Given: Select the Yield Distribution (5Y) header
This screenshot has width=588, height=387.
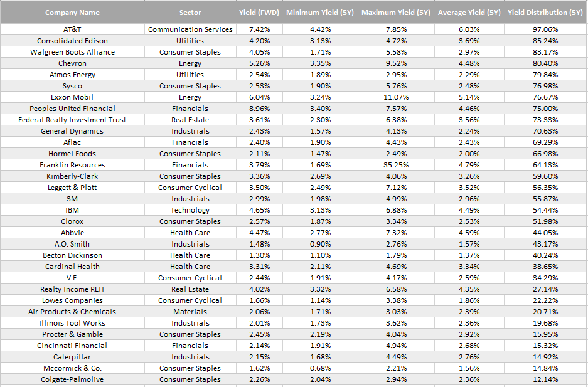Looking at the screenshot, I should tap(545, 13).
